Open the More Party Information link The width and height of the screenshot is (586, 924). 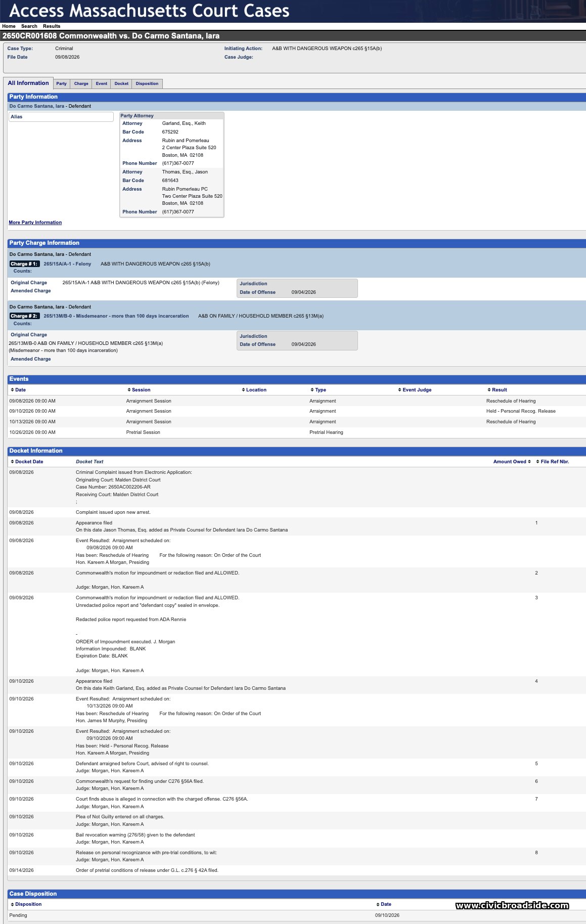pos(35,223)
